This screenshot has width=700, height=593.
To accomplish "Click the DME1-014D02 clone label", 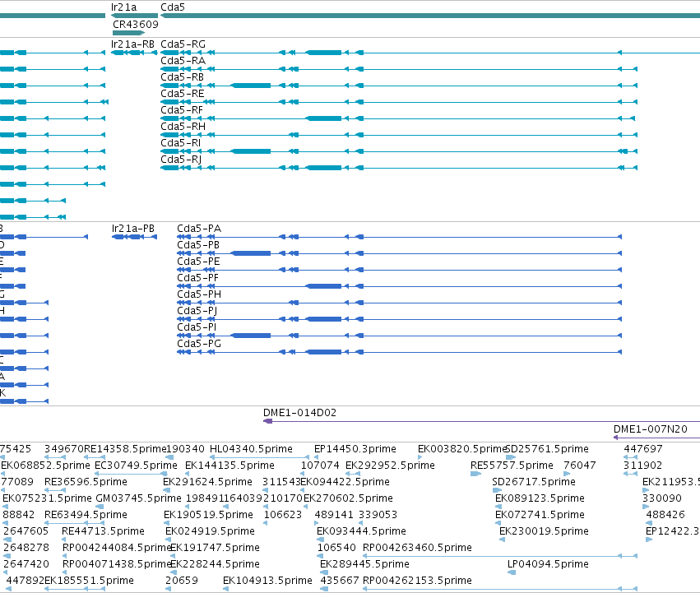I will click(299, 413).
